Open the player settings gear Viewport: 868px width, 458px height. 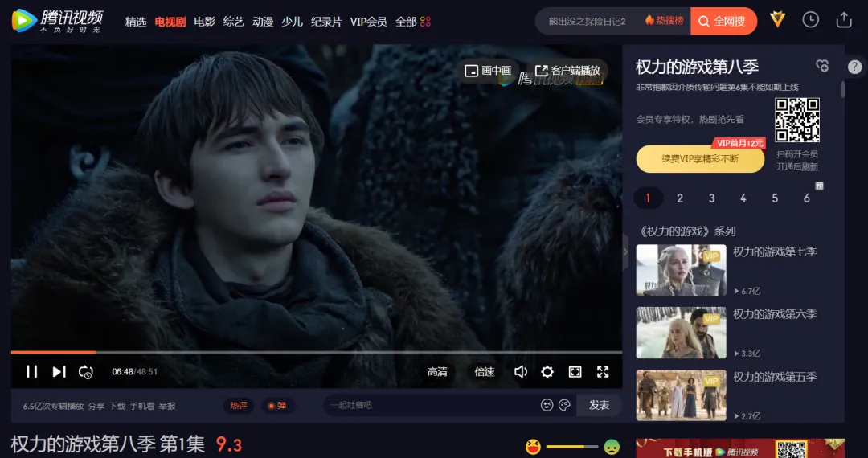click(547, 372)
